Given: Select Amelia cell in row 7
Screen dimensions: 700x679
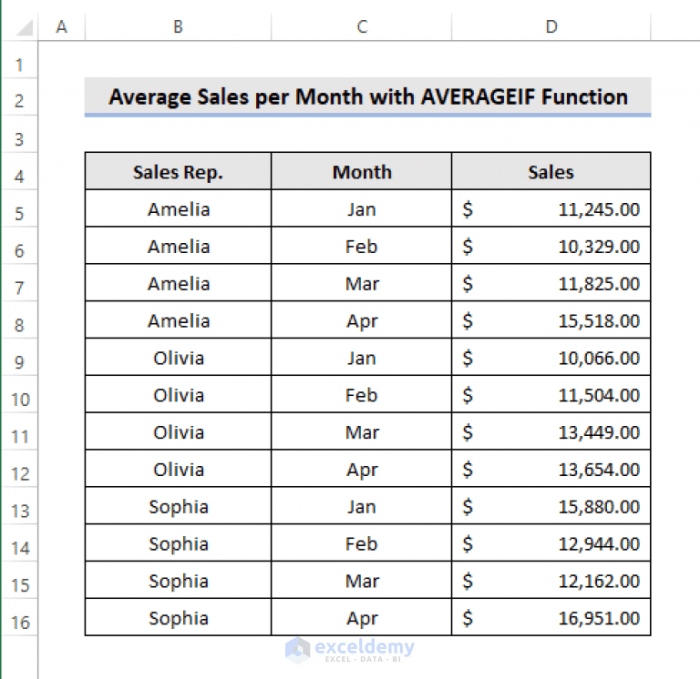Looking at the screenshot, I should (x=178, y=283).
